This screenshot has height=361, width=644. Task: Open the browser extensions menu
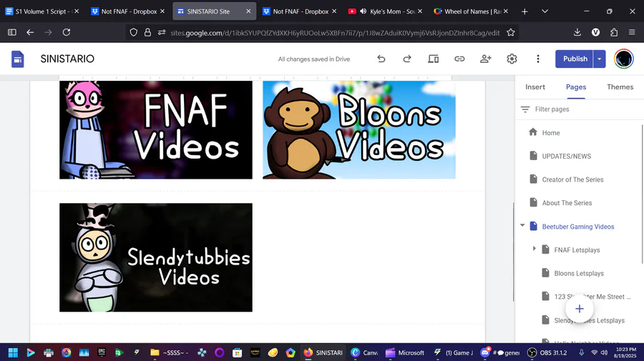click(x=614, y=32)
